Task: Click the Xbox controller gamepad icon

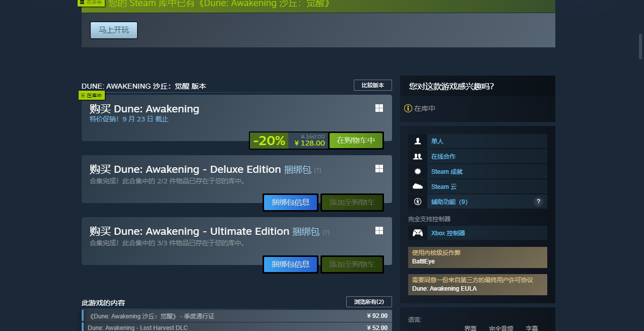Action: pyautogui.click(x=417, y=233)
